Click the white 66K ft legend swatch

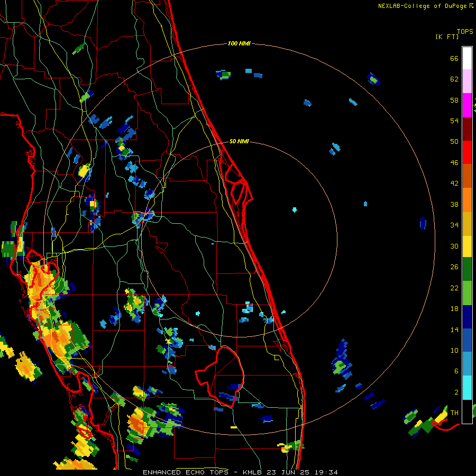[x=467, y=58]
